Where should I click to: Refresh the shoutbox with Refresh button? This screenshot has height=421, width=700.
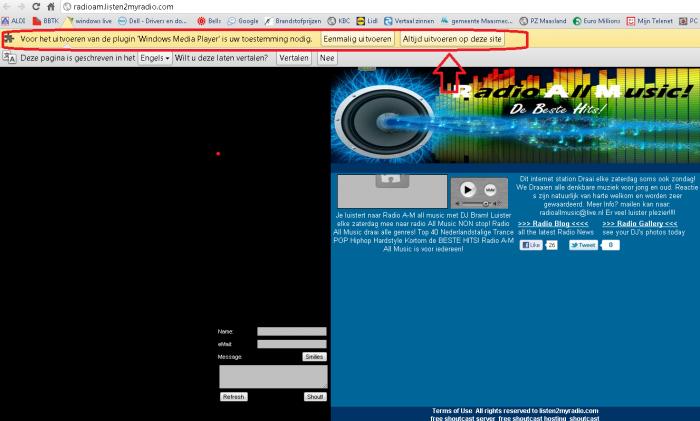point(233,397)
